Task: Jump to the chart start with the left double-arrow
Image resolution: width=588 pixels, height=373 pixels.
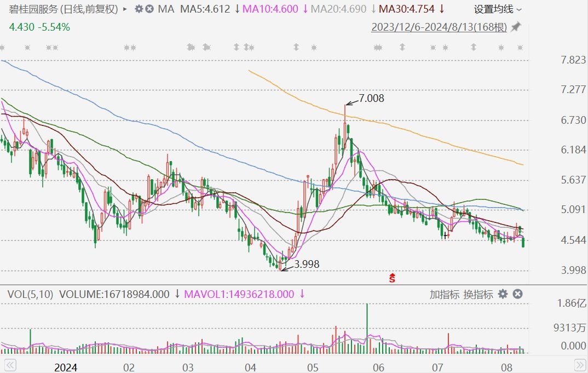Action: tap(10, 365)
